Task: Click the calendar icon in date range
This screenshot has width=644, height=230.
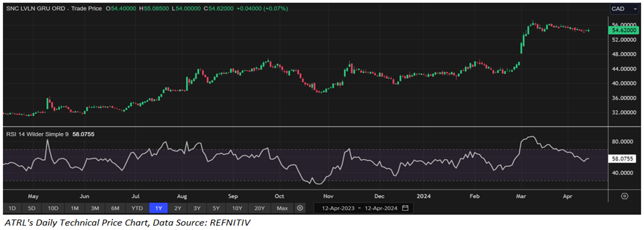Action: (x=405, y=208)
